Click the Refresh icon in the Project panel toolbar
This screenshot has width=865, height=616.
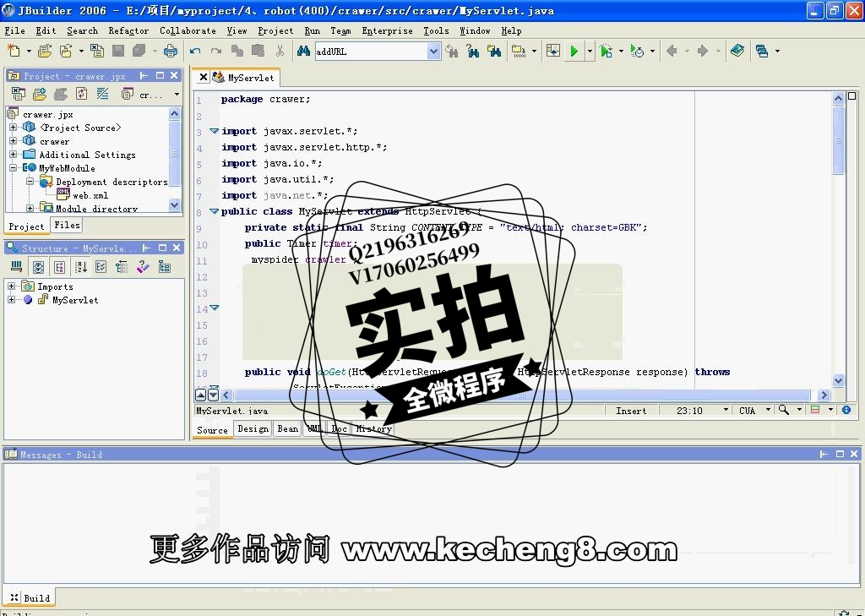pyautogui.click(x=82, y=95)
